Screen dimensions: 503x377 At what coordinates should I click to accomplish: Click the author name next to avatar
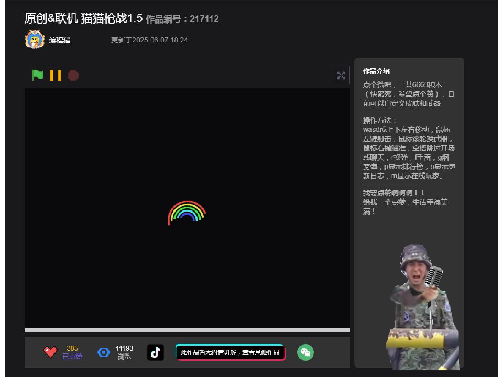(x=60, y=40)
